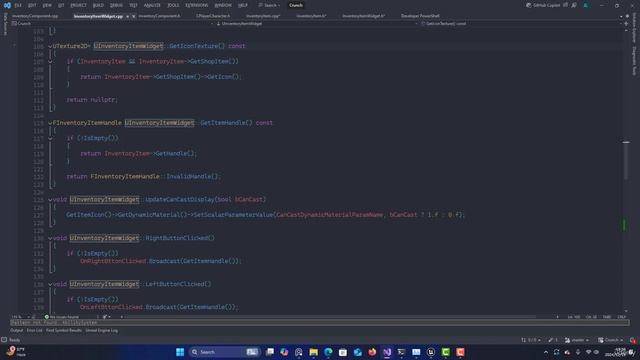
Task: Click 'OnRightBttonClicked' in the code
Action: coord(113,261)
